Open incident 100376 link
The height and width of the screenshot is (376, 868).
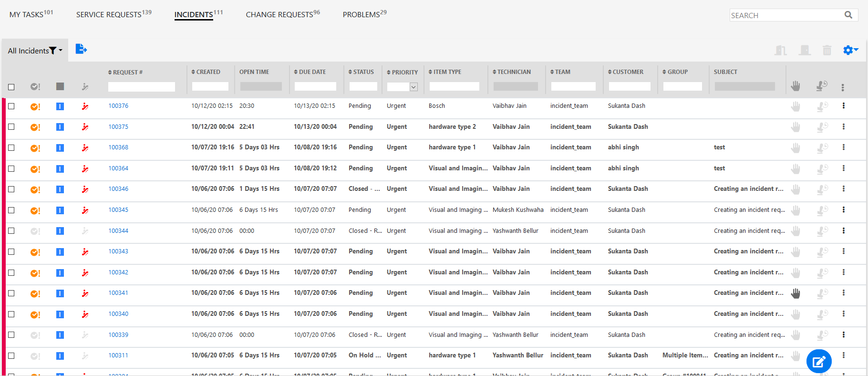[118, 106]
